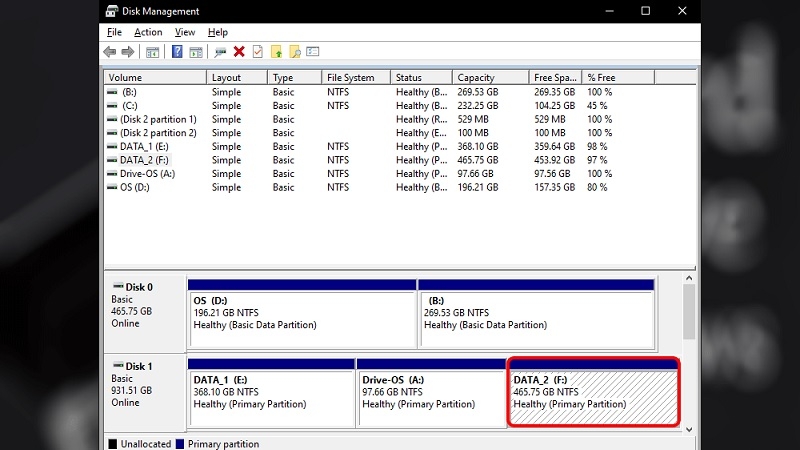
Task: Sort by the File System column header
Action: (356, 78)
